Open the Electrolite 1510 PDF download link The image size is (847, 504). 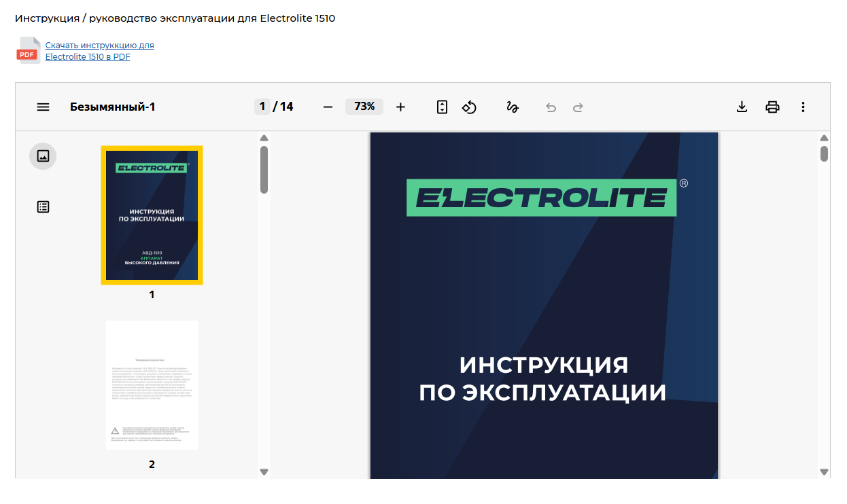(99, 51)
